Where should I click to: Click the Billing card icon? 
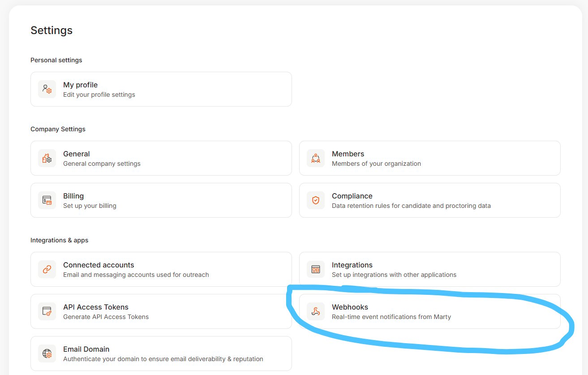click(x=47, y=200)
